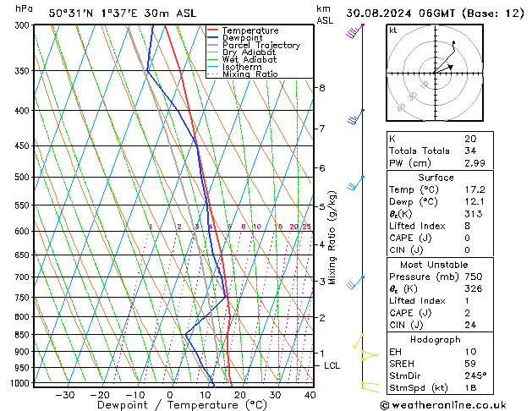Click the wind barb near 700 hPa

(x=356, y=282)
